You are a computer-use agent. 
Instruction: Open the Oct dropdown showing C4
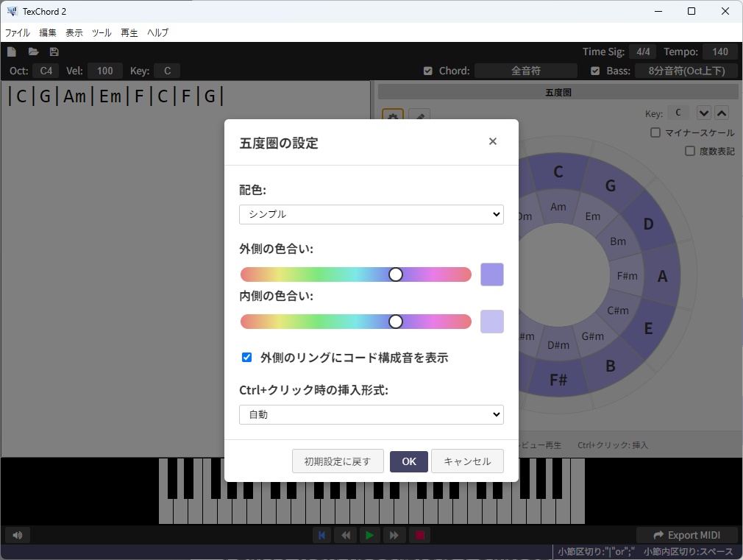click(46, 71)
